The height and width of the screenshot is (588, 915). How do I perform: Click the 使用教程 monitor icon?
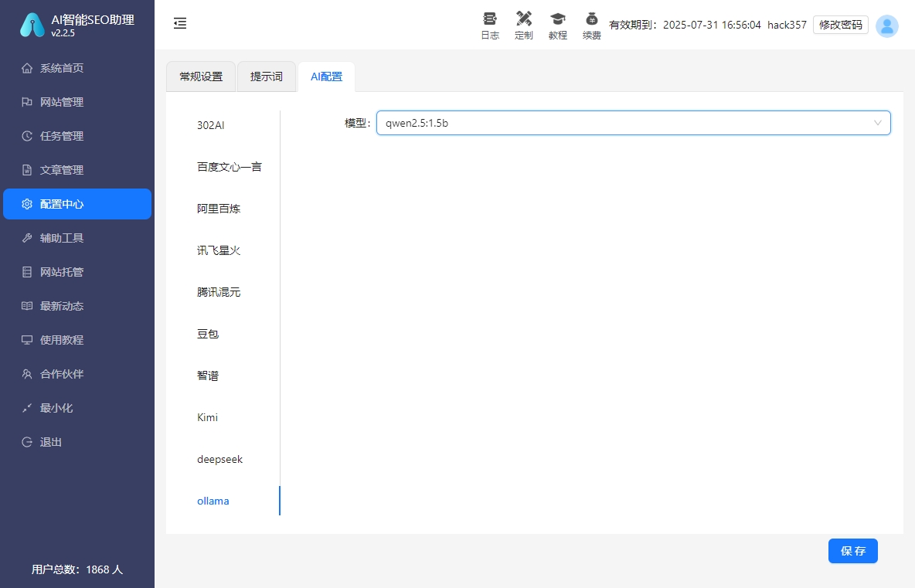pos(27,339)
